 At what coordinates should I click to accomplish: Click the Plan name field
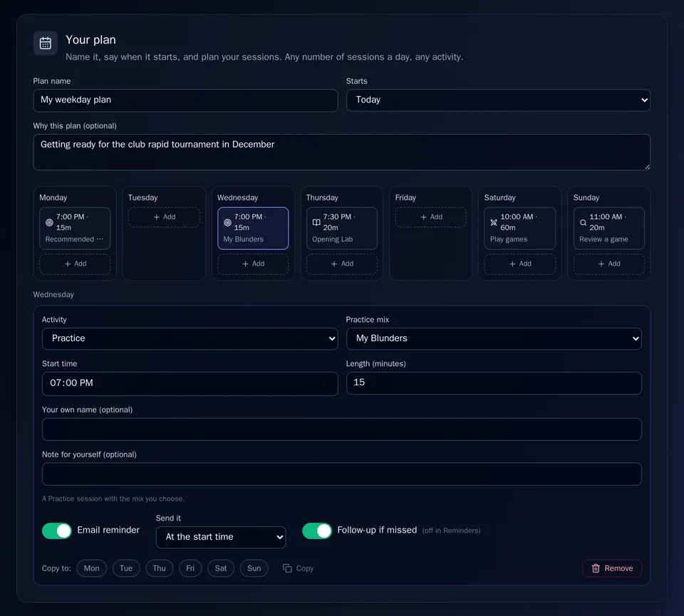click(185, 100)
